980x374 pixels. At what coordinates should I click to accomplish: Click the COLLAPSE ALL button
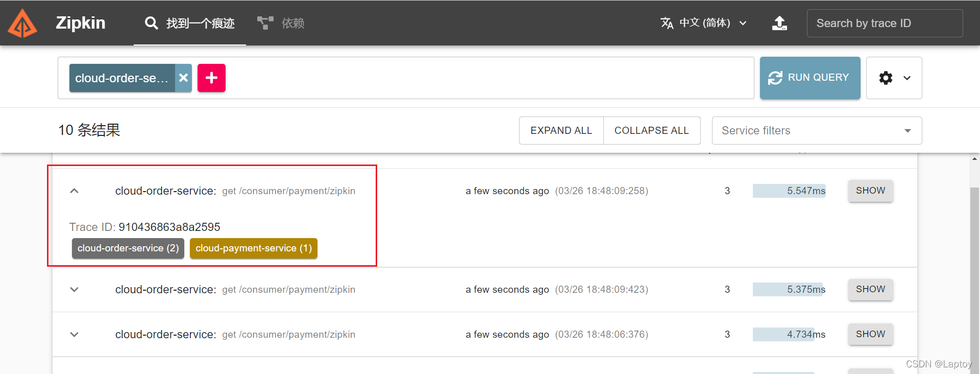pos(652,130)
